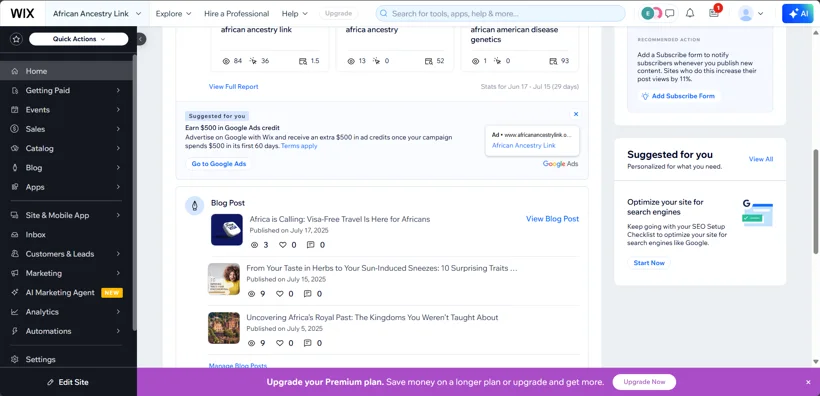Click Go to Google Ads button
The image size is (820, 396).
tap(219, 164)
